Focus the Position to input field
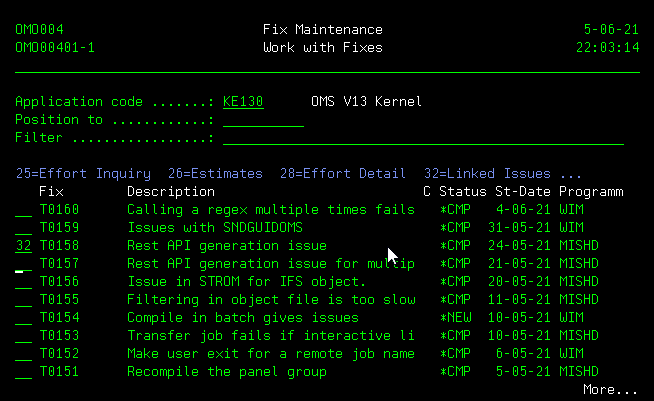Screen dimensions: 654x401 click(263, 120)
